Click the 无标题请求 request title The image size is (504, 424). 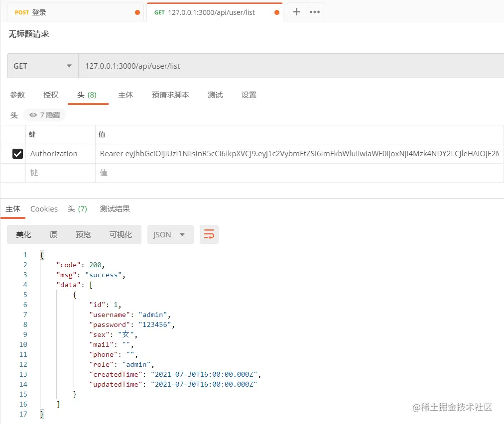[x=28, y=34]
